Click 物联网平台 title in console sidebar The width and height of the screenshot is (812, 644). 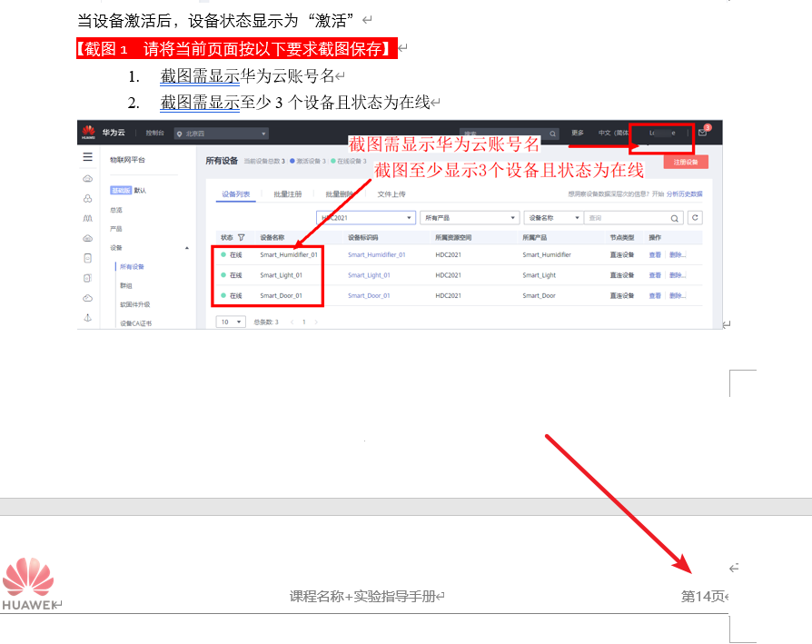pyautogui.click(x=127, y=160)
